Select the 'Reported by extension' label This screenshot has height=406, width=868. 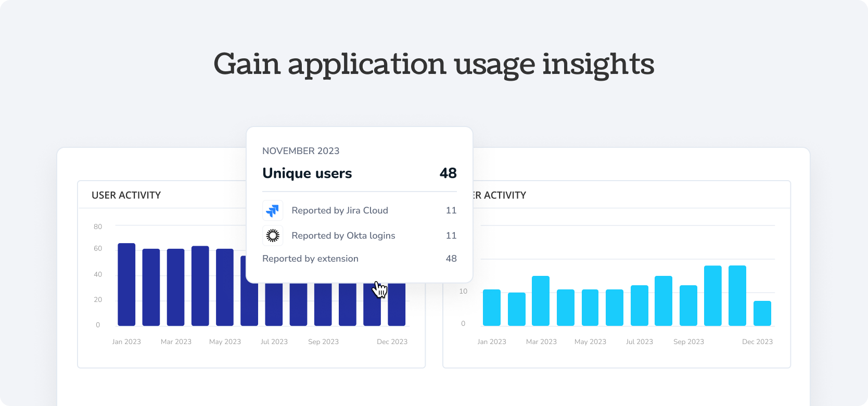(x=310, y=259)
